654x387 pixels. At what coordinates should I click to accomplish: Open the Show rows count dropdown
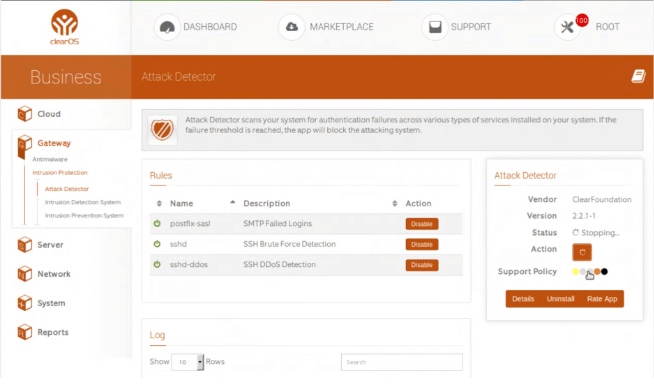point(188,362)
